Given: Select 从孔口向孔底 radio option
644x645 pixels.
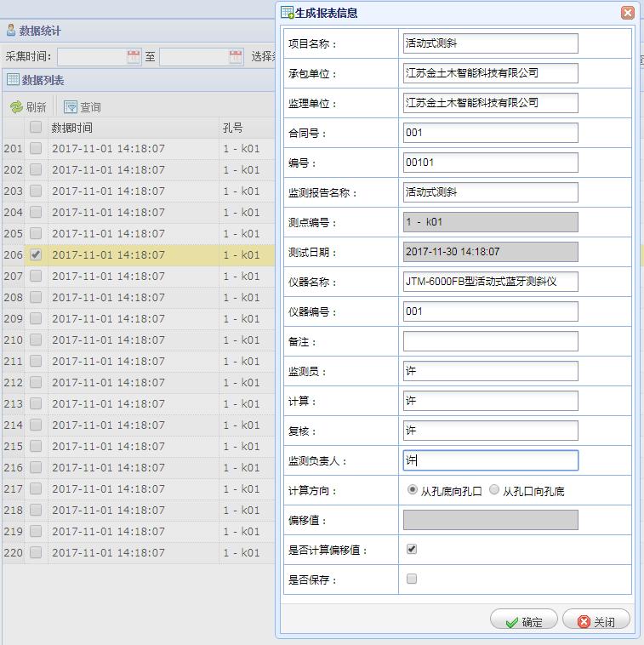Looking at the screenshot, I should click(x=494, y=490).
